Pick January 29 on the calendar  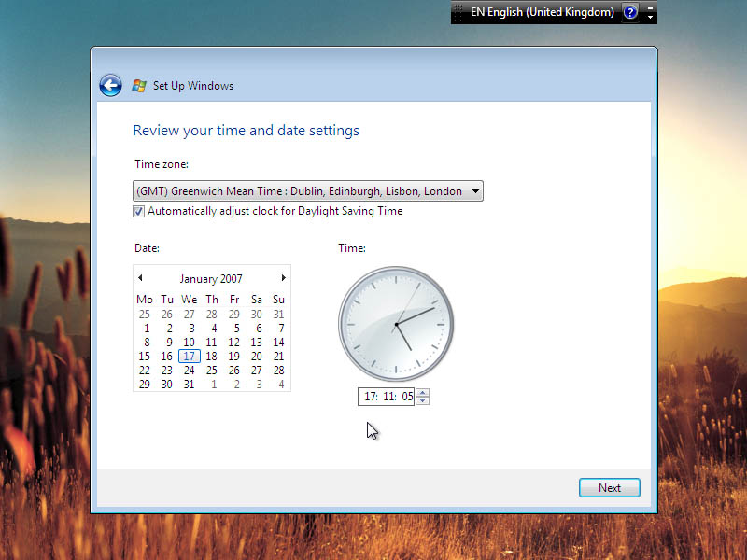click(x=145, y=384)
